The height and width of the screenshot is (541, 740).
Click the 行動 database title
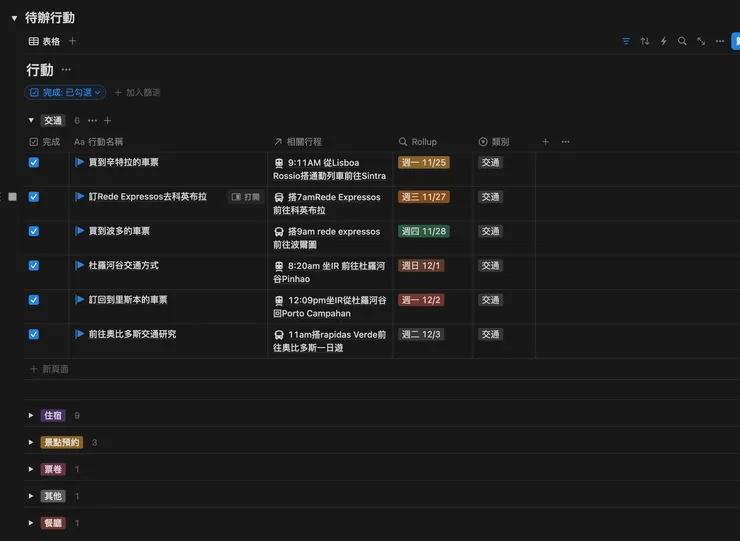click(x=40, y=70)
